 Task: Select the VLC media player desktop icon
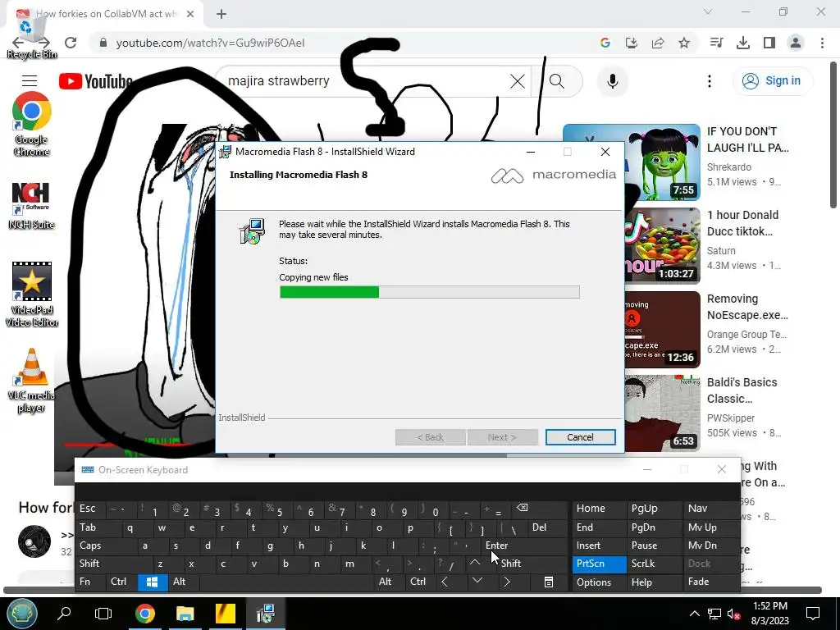click(x=31, y=381)
